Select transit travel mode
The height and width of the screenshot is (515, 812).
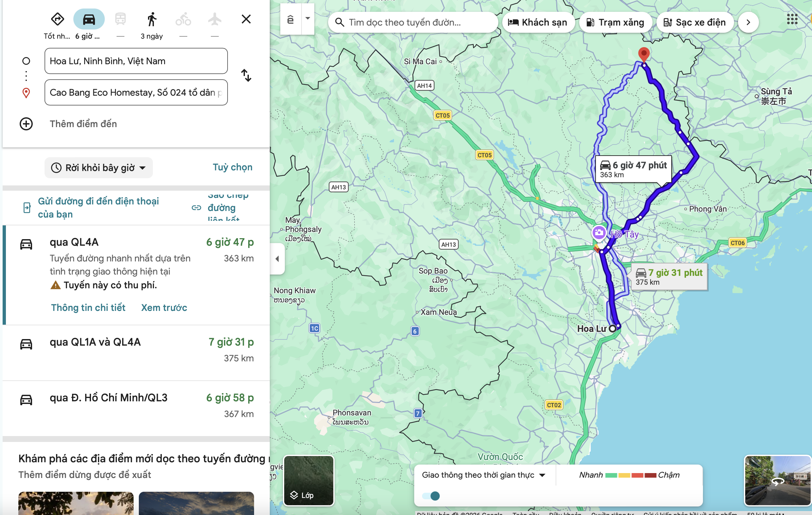click(x=120, y=19)
